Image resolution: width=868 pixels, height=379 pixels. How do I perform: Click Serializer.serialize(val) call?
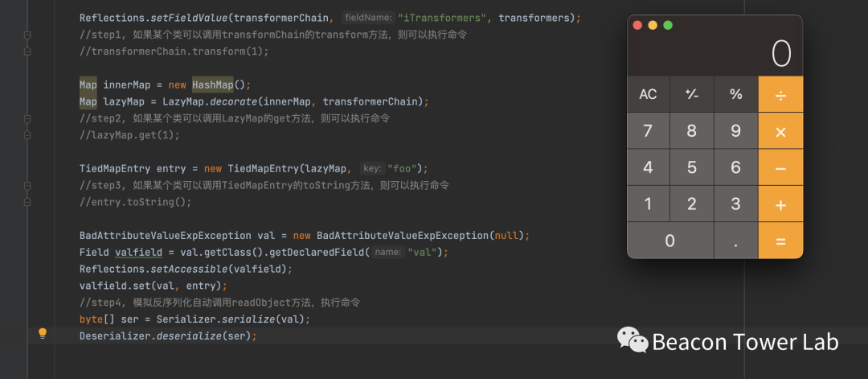click(231, 319)
